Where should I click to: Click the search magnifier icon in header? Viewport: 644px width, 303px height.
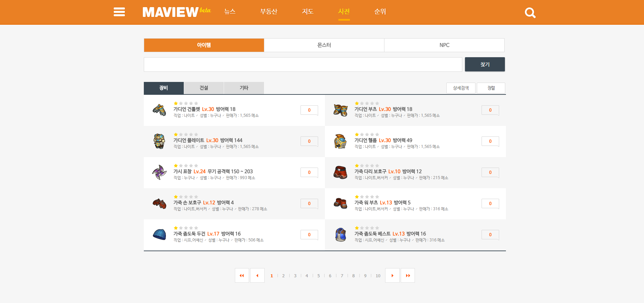tap(530, 13)
